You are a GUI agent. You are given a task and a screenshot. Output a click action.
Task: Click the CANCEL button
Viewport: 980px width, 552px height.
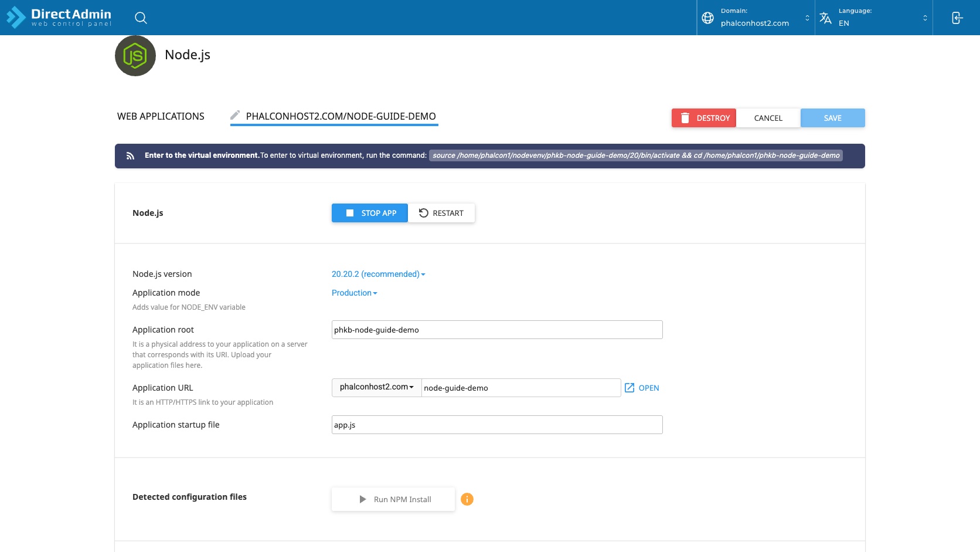[x=768, y=118]
